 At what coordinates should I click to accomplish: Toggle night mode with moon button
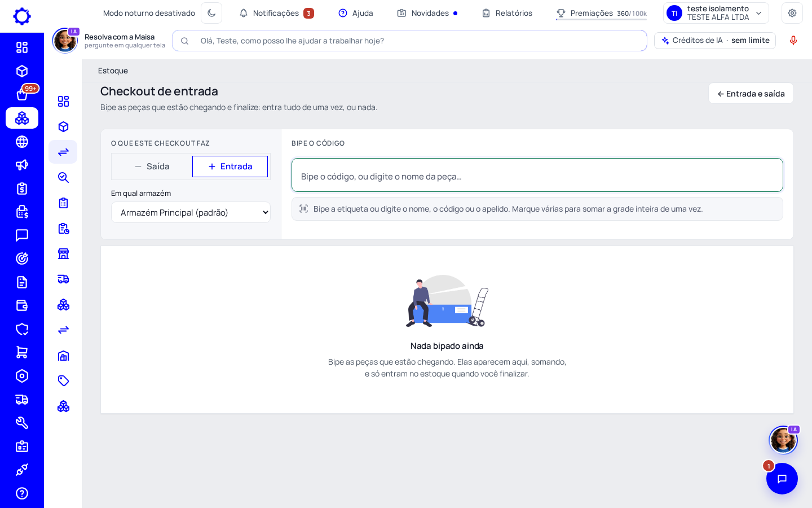pyautogui.click(x=211, y=13)
